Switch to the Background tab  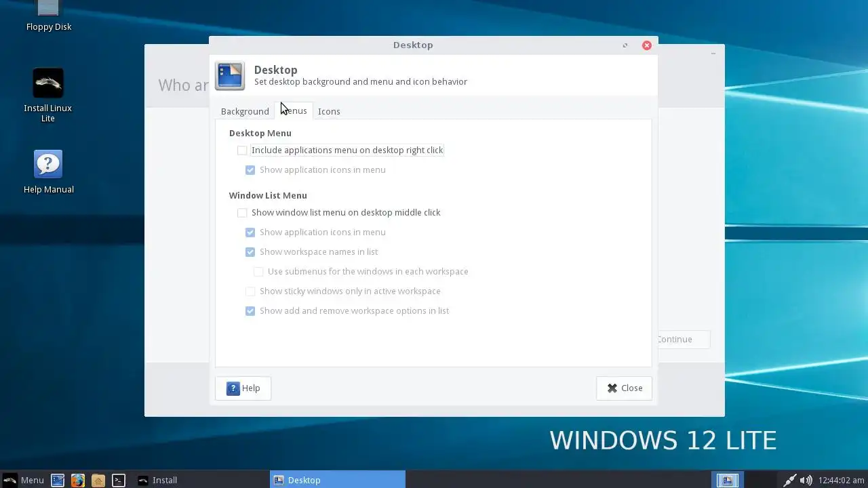pos(245,111)
